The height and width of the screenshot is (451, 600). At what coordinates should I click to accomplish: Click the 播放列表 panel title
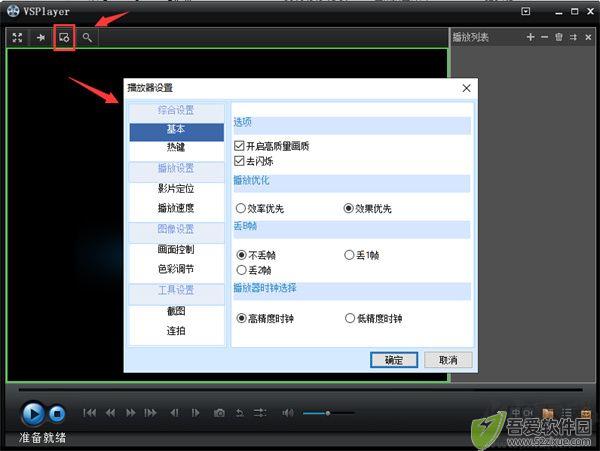pyautogui.click(x=471, y=37)
